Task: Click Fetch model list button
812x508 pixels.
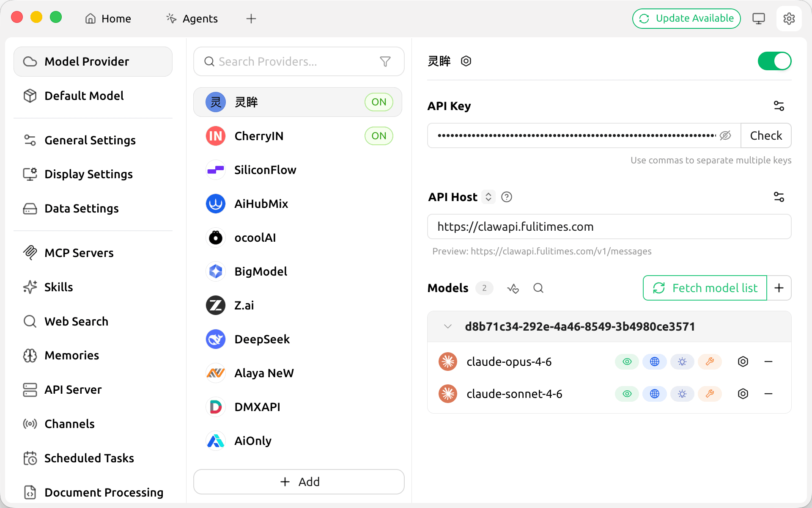Action: click(705, 288)
